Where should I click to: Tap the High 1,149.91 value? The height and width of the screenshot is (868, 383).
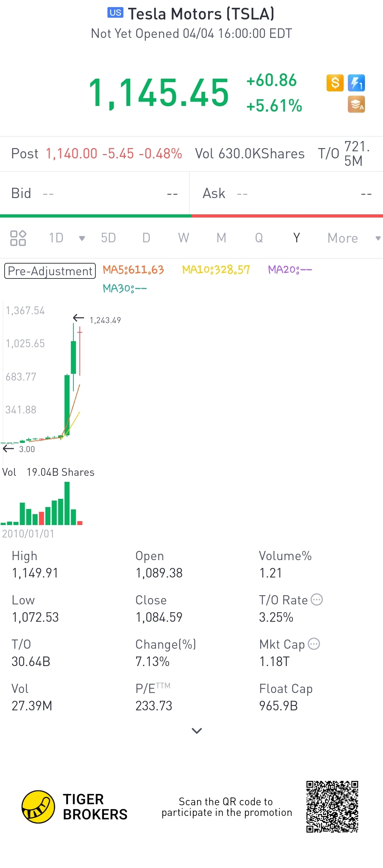point(35,573)
